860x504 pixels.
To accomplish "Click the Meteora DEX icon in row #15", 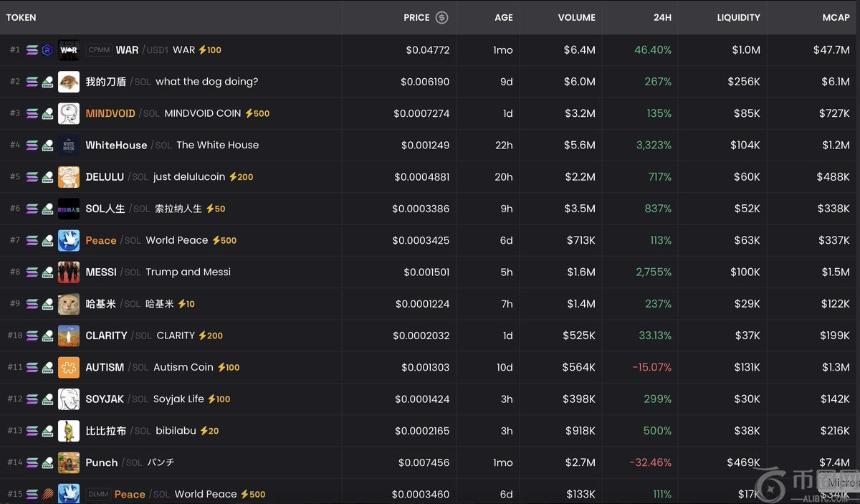I will click(x=48, y=494).
